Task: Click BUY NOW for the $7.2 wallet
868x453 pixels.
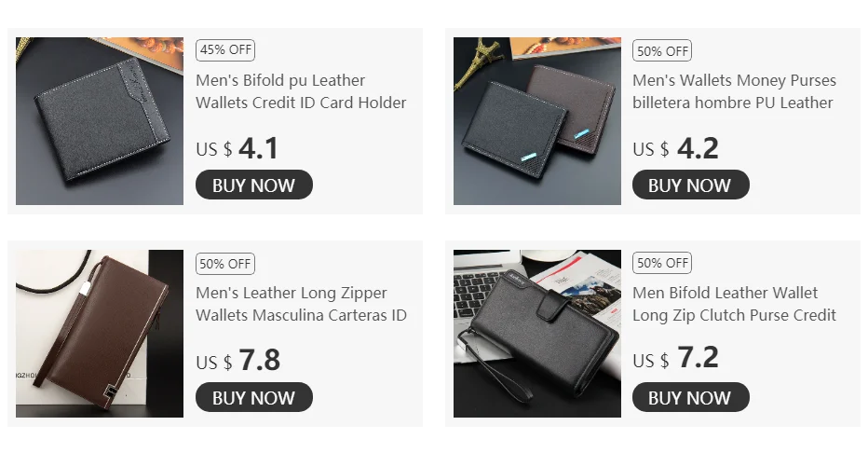Action: point(691,397)
